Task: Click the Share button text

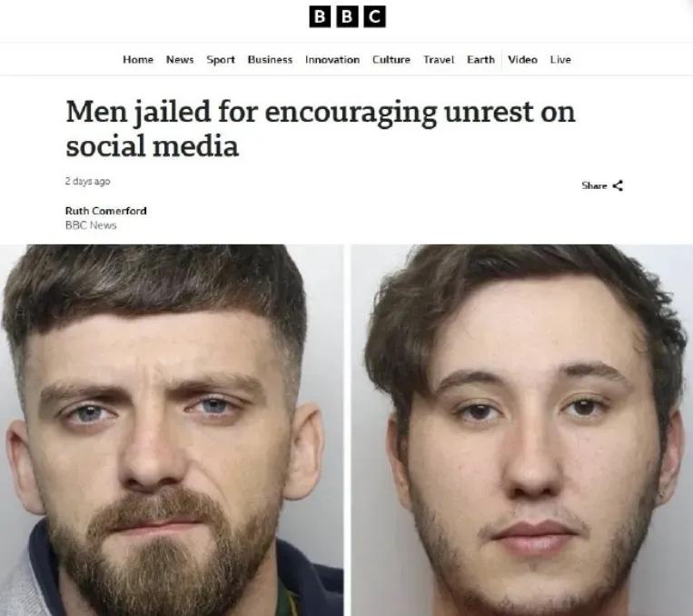Action: tap(594, 185)
